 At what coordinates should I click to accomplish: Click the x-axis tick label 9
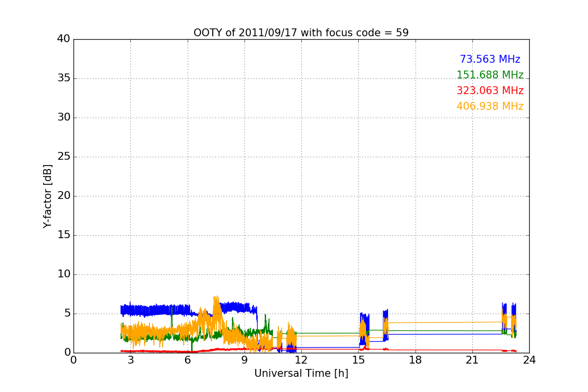point(245,360)
